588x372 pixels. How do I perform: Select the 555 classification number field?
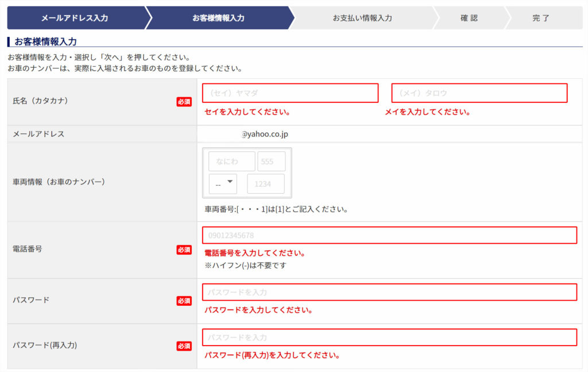[x=271, y=162]
